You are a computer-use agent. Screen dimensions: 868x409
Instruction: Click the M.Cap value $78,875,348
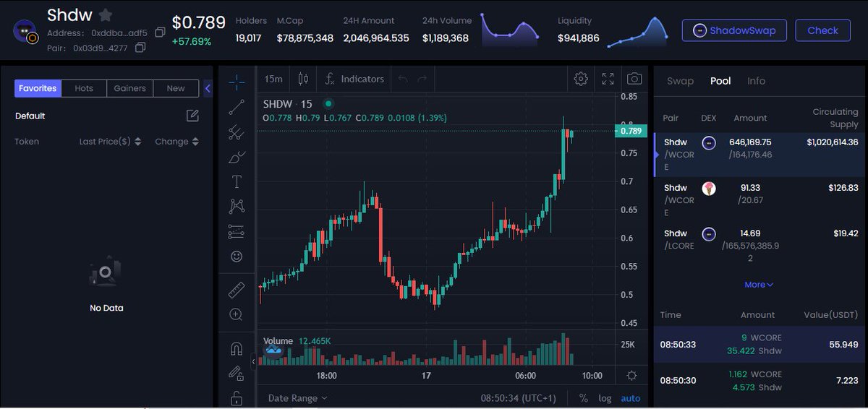(x=305, y=38)
